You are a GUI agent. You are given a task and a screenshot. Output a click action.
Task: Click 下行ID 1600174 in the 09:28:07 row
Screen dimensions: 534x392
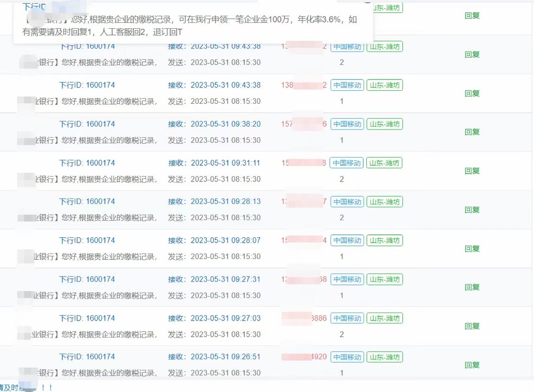(x=87, y=240)
